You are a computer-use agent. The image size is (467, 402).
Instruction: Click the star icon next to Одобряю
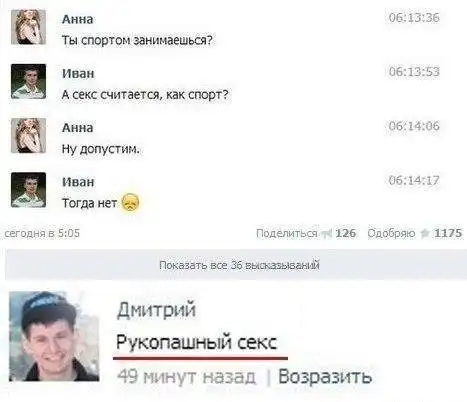(425, 234)
